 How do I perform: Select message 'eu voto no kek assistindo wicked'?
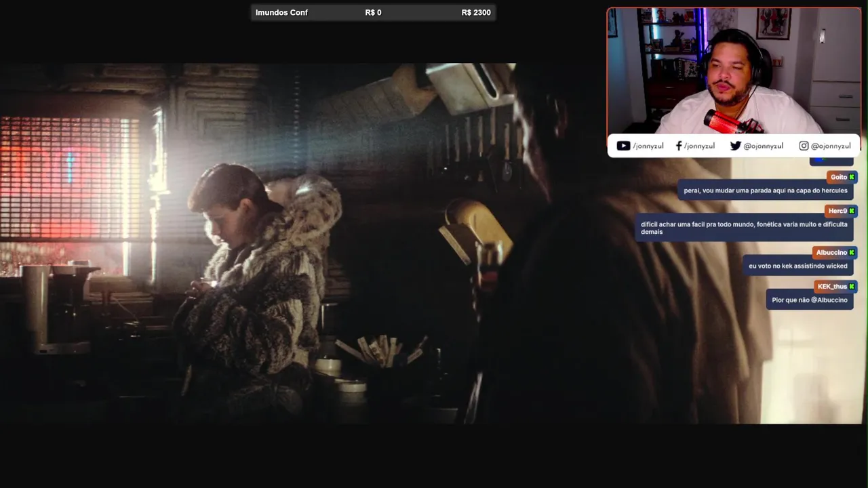click(798, 266)
